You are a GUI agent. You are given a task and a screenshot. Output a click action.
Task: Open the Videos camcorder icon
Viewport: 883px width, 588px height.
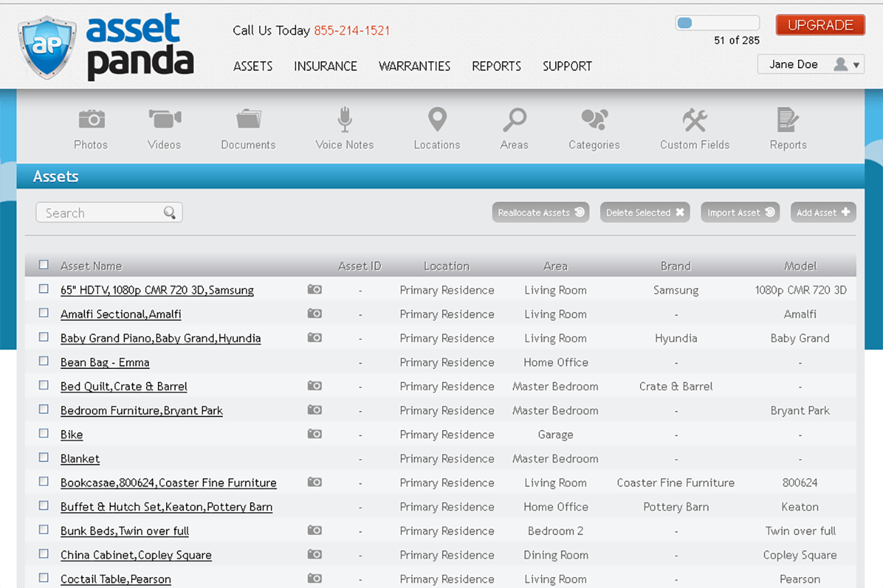(x=164, y=119)
